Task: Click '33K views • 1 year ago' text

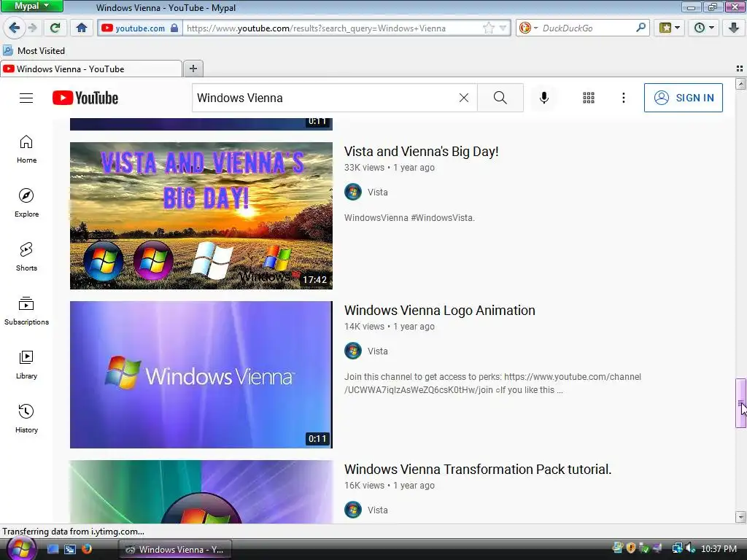Action: tap(390, 168)
